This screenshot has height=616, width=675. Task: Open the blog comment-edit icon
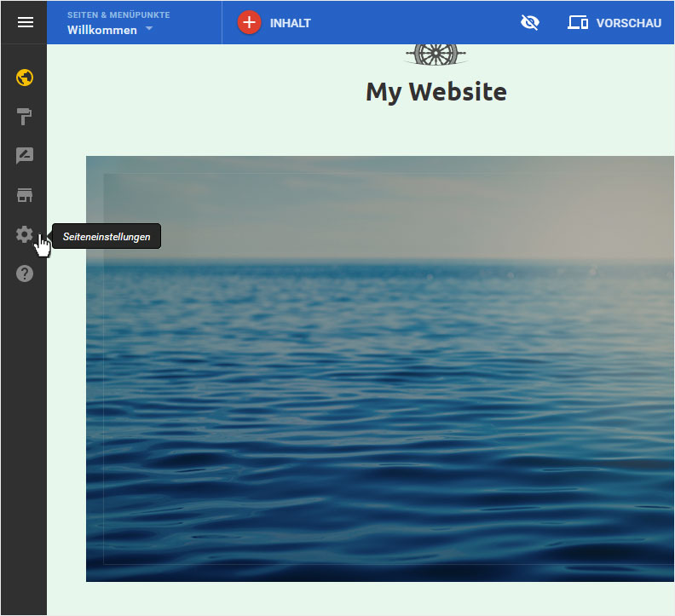pyautogui.click(x=25, y=155)
